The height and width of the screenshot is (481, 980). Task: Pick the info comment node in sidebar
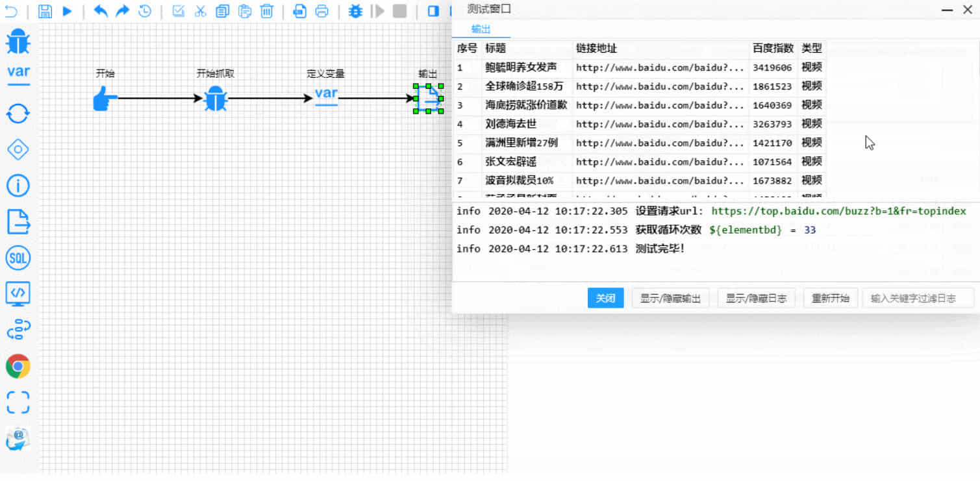point(18,186)
